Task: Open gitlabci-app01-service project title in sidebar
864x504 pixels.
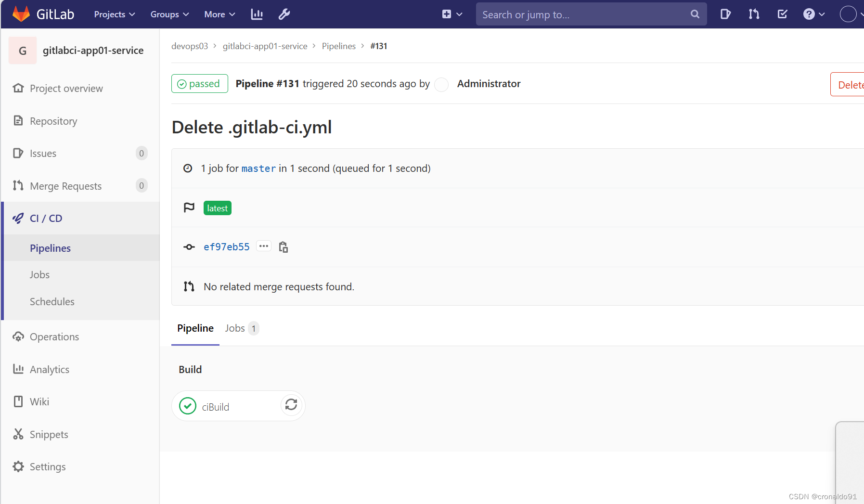Action: pyautogui.click(x=93, y=51)
